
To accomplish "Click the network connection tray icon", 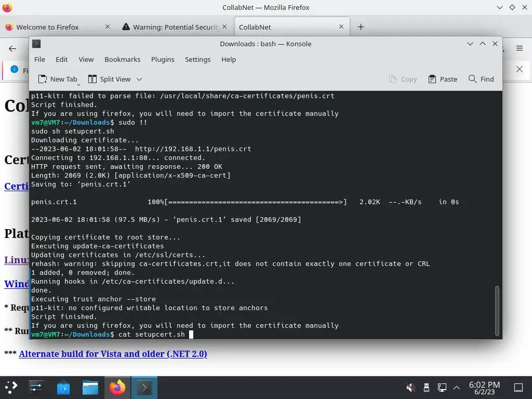I will click(442, 388).
